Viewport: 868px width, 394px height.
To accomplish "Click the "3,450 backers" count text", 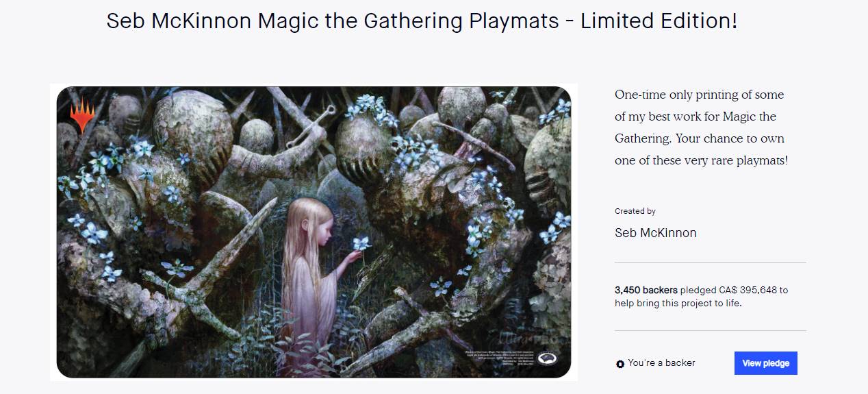I will [x=646, y=291].
